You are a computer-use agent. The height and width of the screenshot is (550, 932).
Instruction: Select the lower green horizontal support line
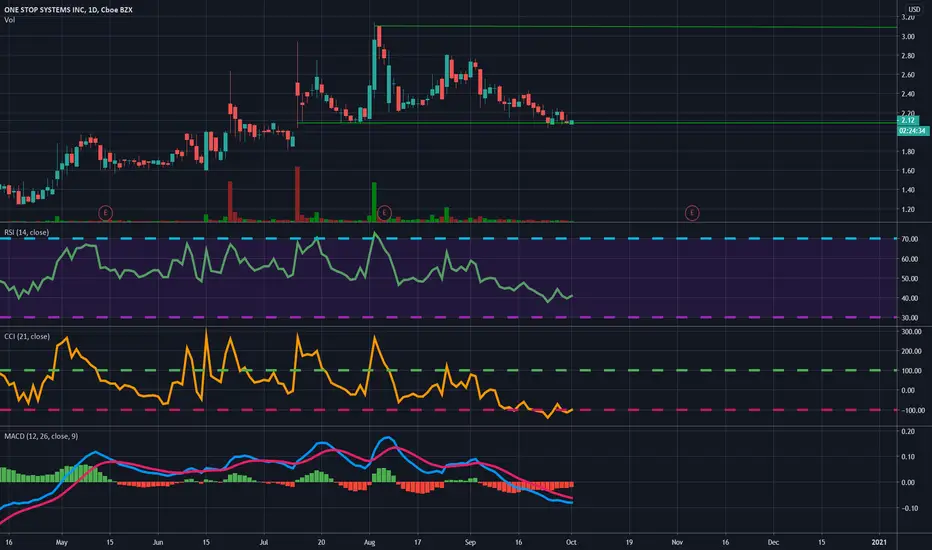pos(597,123)
